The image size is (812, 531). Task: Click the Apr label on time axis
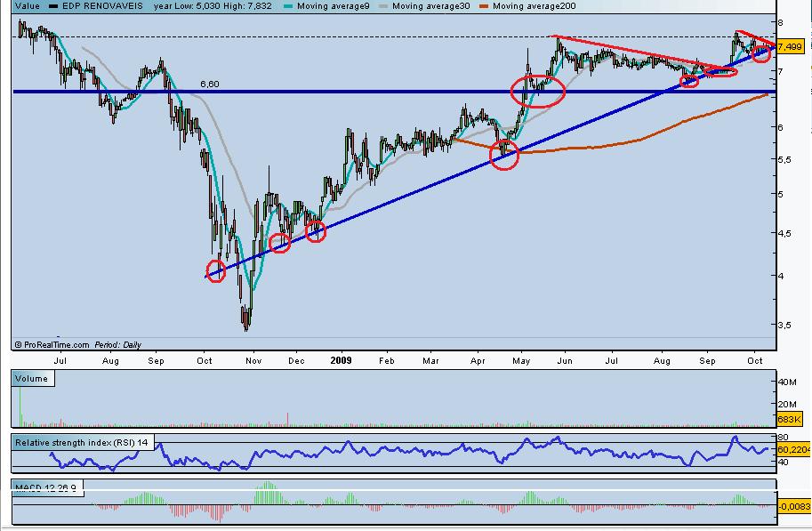point(478,360)
